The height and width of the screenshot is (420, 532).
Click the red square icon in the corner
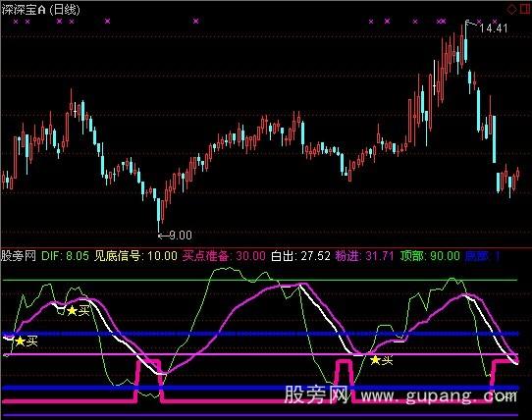(x=525, y=9)
